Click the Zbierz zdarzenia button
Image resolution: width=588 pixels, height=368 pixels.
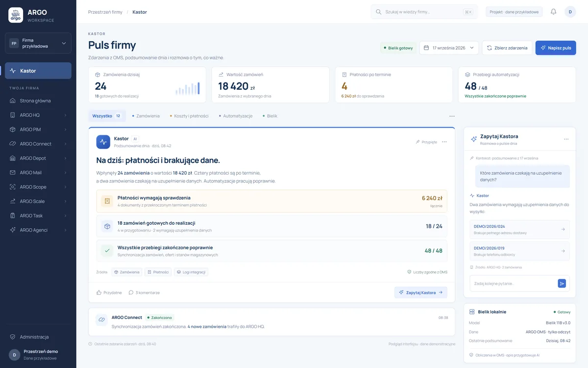click(507, 48)
